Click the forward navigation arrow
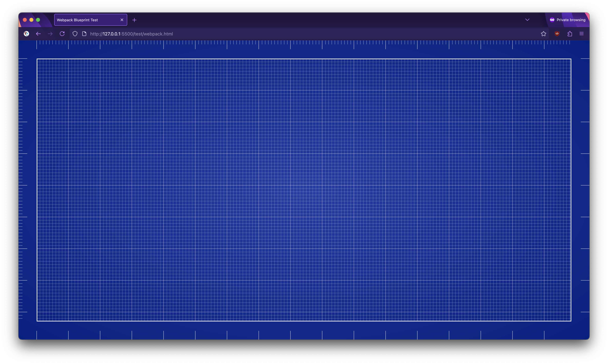608x364 pixels. tap(50, 34)
